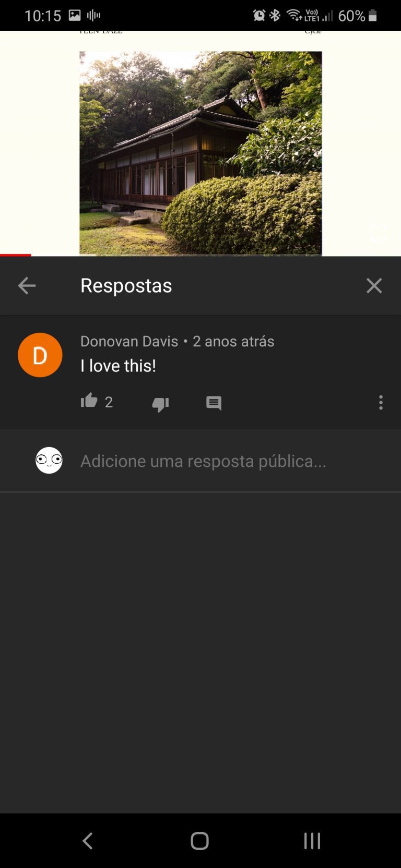Viewport: 401px width, 868px height.
Task: Tap the 'I love this!' comment text
Action: pos(118,366)
